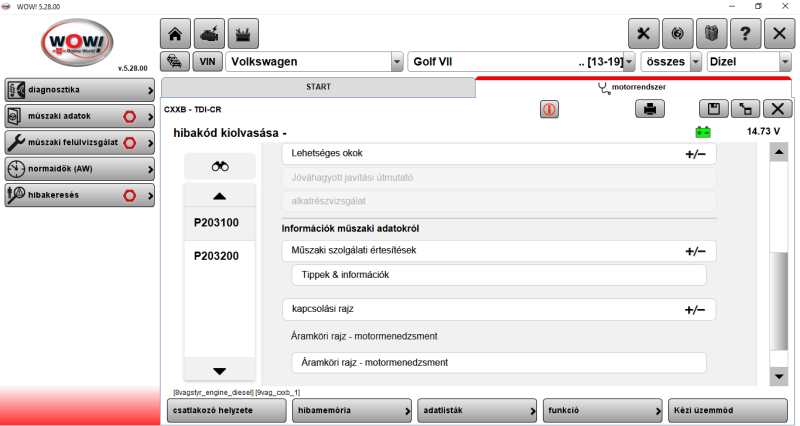Print the report with printer icon
The height and width of the screenshot is (426, 800).
(650, 109)
